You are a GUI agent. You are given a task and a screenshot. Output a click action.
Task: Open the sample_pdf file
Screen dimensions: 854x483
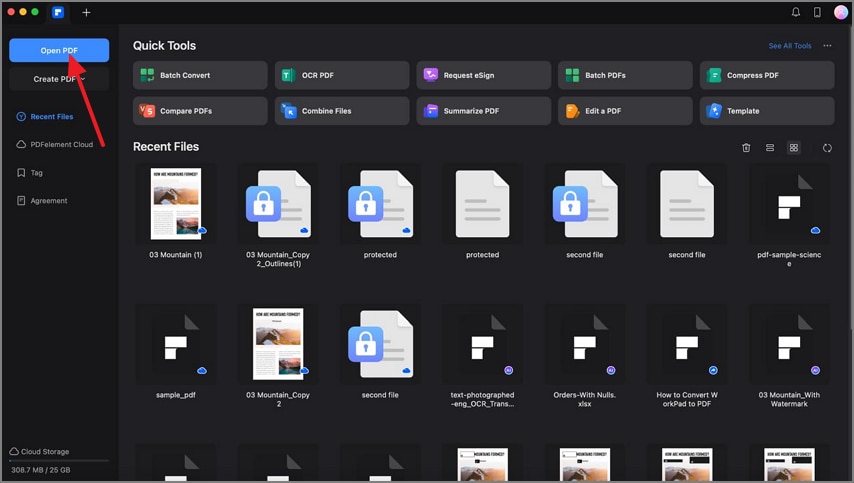(x=175, y=344)
